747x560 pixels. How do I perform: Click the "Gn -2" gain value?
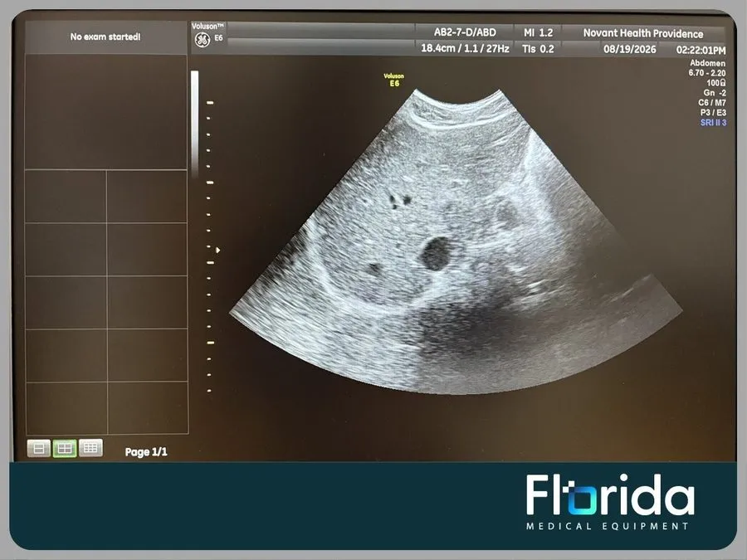(x=715, y=93)
